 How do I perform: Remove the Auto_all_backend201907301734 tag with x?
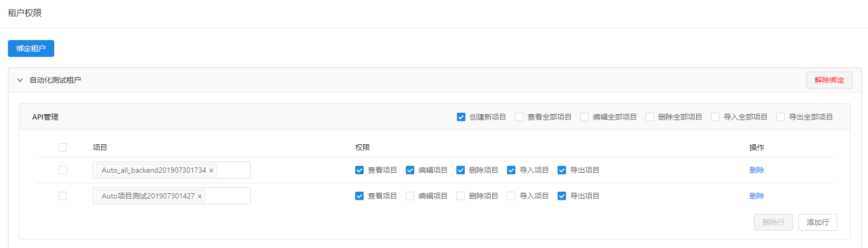tap(211, 171)
